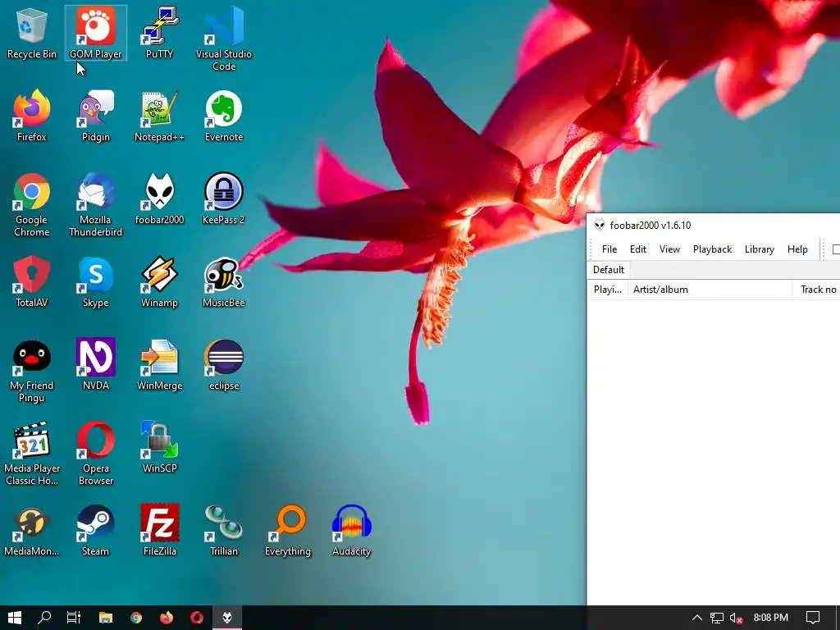Screen dimensions: 840x630
Task: Select the Everything search shortcut
Action: pos(288,531)
